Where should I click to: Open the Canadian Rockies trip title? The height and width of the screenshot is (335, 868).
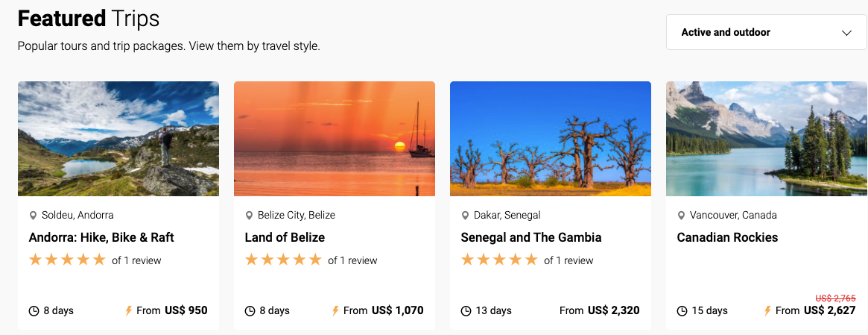(x=727, y=237)
